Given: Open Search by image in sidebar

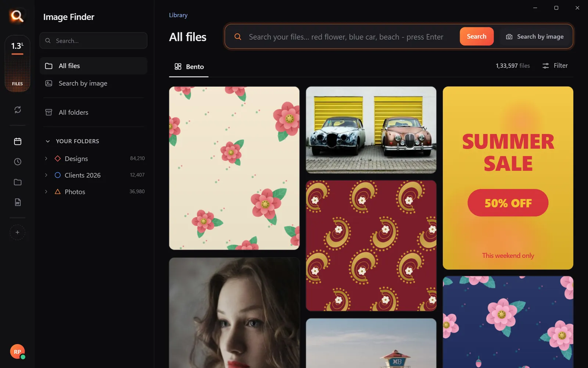Looking at the screenshot, I should [x=93, y=84].
